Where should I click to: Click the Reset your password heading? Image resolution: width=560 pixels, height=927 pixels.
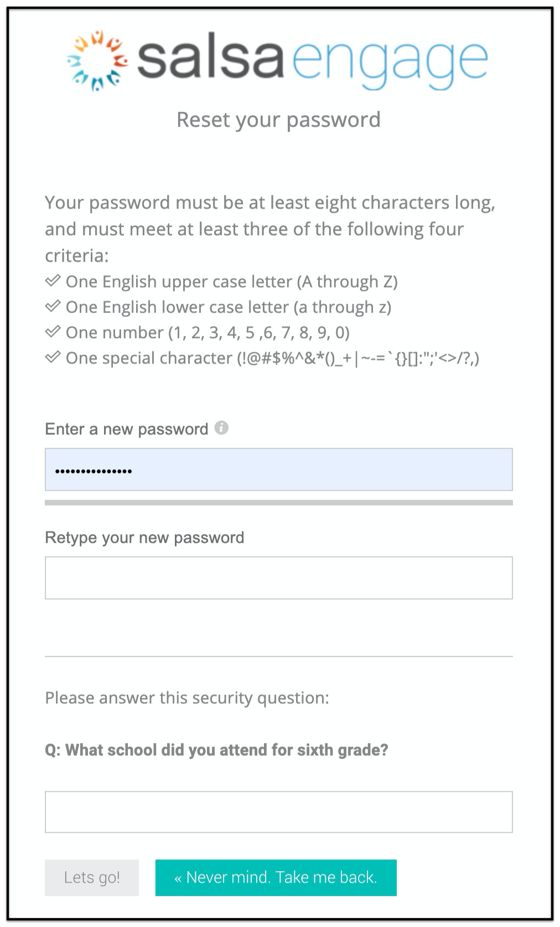pos(278,119)
